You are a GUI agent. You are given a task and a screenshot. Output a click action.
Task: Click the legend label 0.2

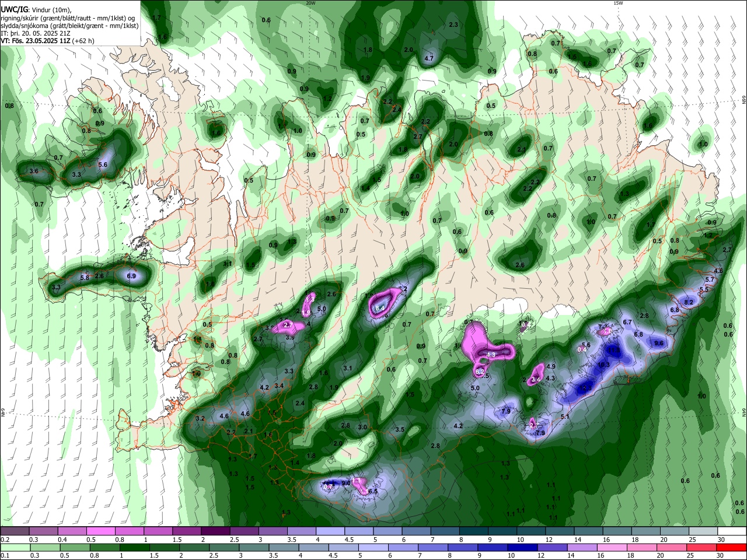point(5,540)
